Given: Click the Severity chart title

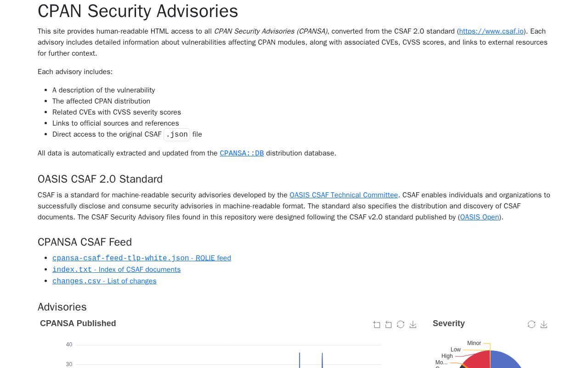Looking at the screenshot, I should point(449,323).
